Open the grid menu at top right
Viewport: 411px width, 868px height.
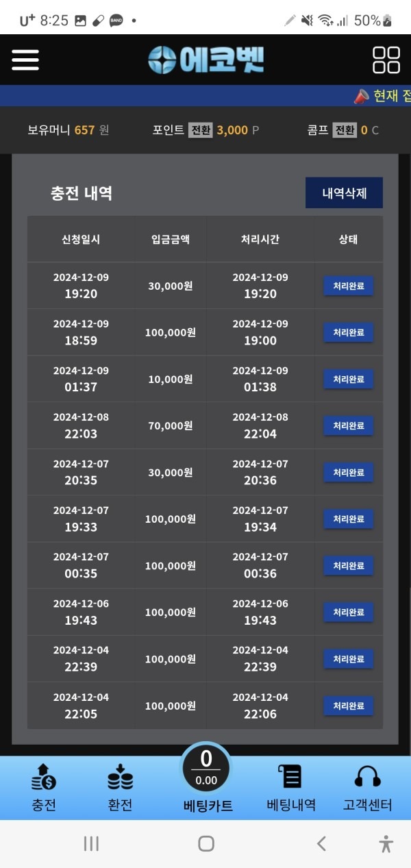pos(386,60)
